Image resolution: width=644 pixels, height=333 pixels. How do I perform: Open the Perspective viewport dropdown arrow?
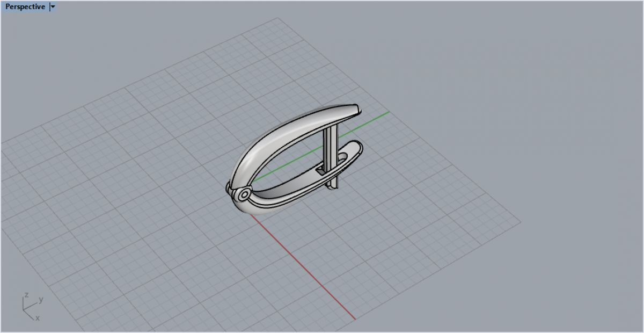pos(53,7)
